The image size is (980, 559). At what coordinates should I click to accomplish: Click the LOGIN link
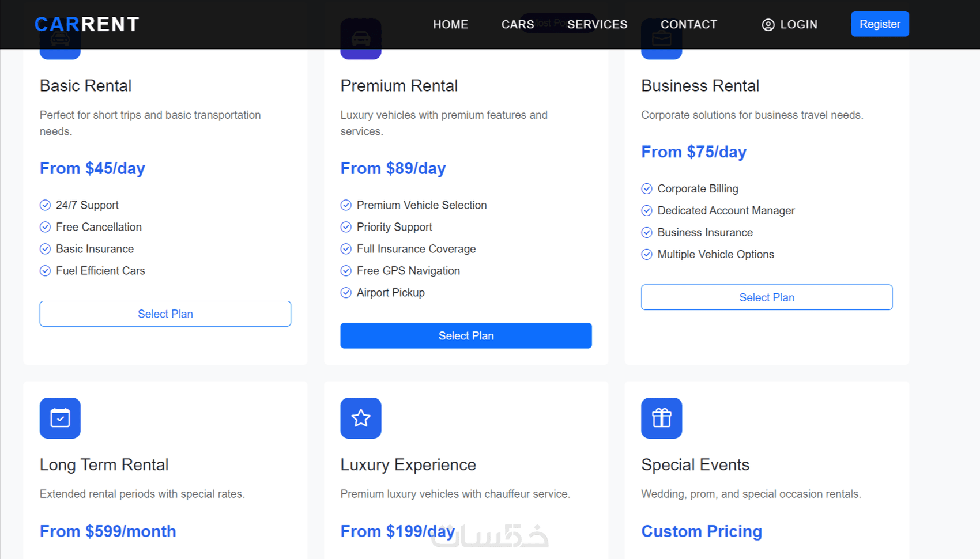(x=798, y=25)
